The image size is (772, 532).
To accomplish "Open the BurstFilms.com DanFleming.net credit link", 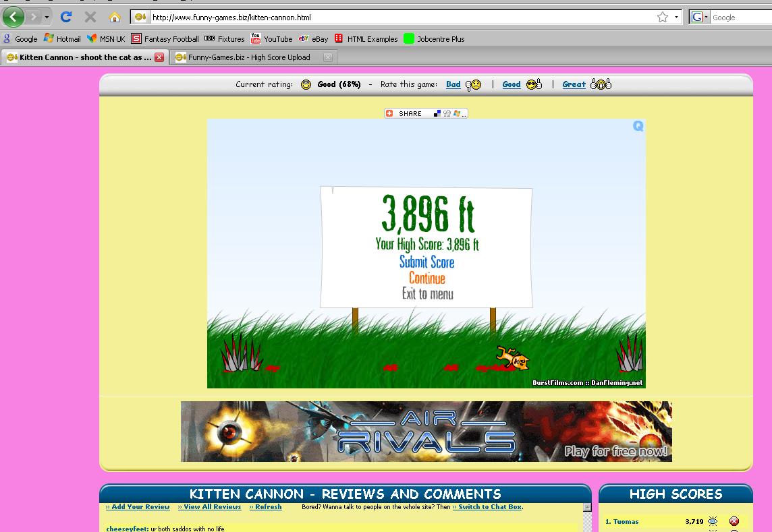I will (587, 382).
